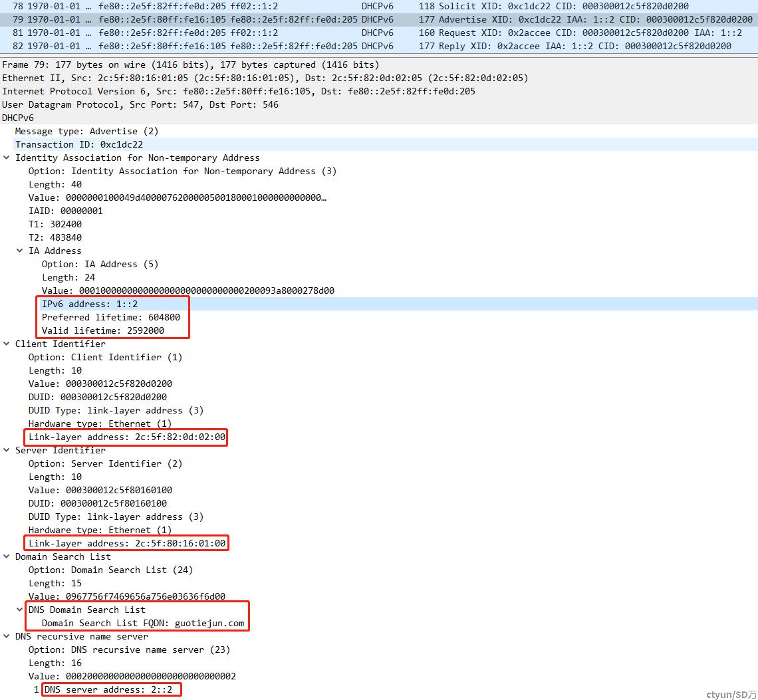Select packet 82 Reply row
This screenshot has width=758, height=700.
[379, 46]
